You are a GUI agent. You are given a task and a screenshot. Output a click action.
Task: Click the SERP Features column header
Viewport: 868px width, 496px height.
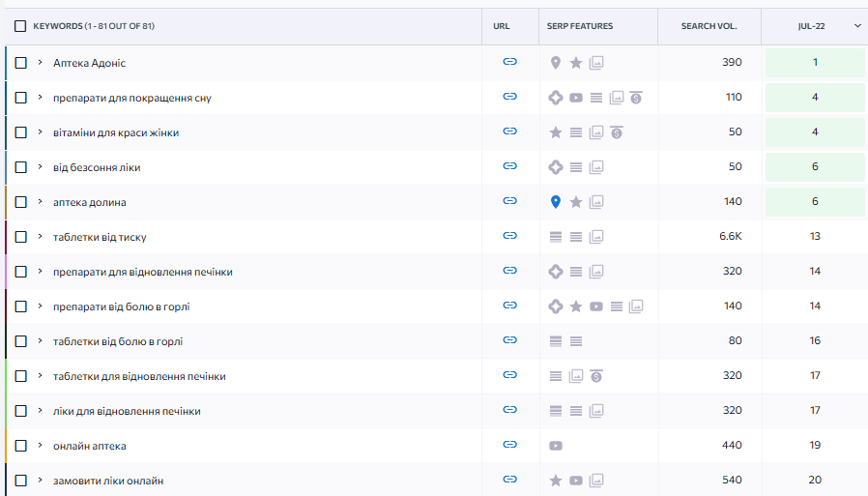coord(580,26)
